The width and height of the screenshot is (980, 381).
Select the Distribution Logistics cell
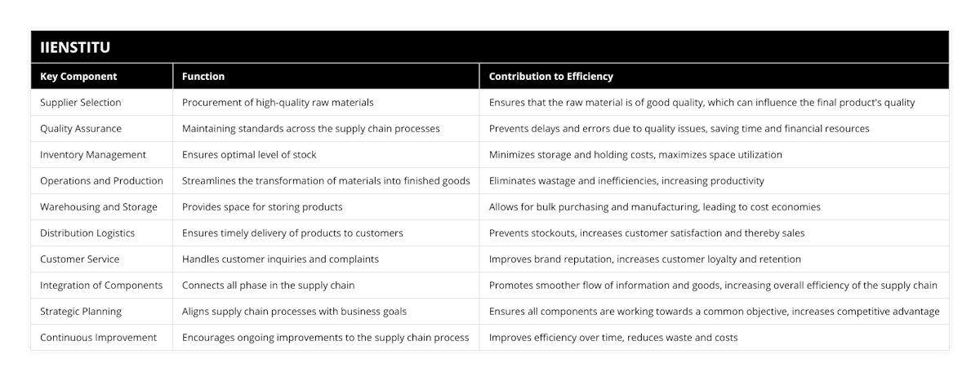pyautogui.click(x=87, y=233)
